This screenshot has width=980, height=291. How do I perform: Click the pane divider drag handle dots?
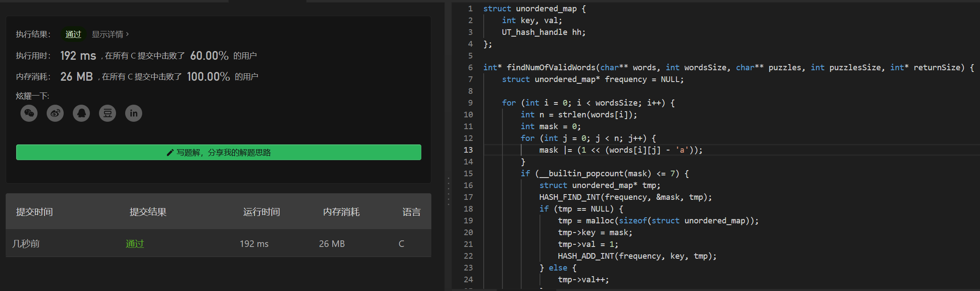(x=448, y=191)
